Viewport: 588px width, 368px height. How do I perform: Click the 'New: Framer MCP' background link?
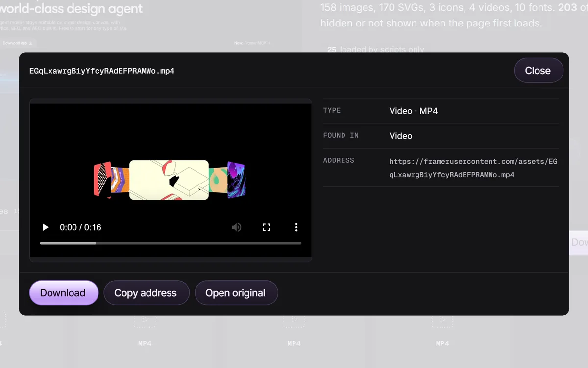coord(252,43)
